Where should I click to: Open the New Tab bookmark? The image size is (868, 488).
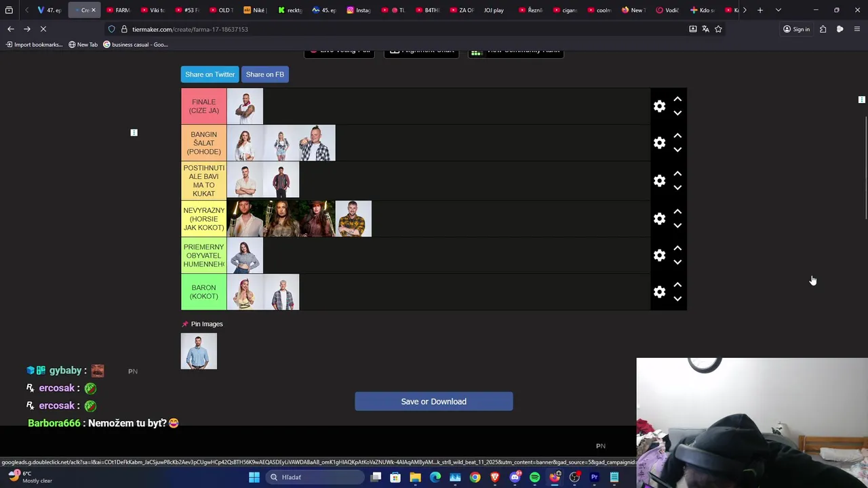click(x=83, y=45)
